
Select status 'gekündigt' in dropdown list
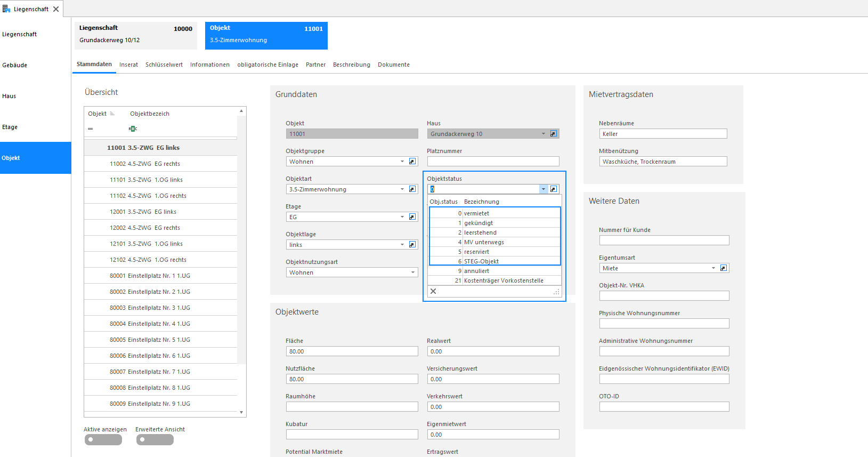click(495, 223)
